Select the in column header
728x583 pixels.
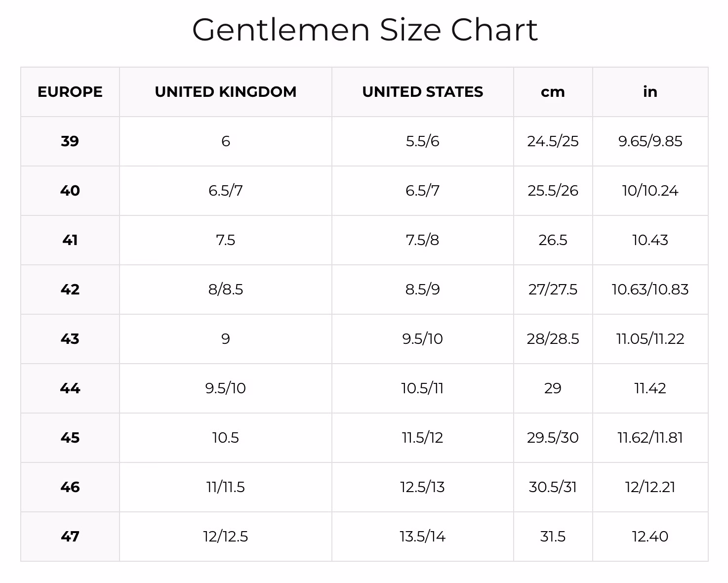point(650,92)
